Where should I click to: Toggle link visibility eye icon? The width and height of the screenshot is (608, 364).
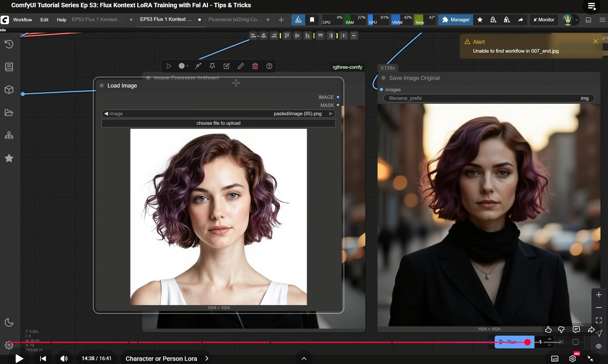click(598, 346)
